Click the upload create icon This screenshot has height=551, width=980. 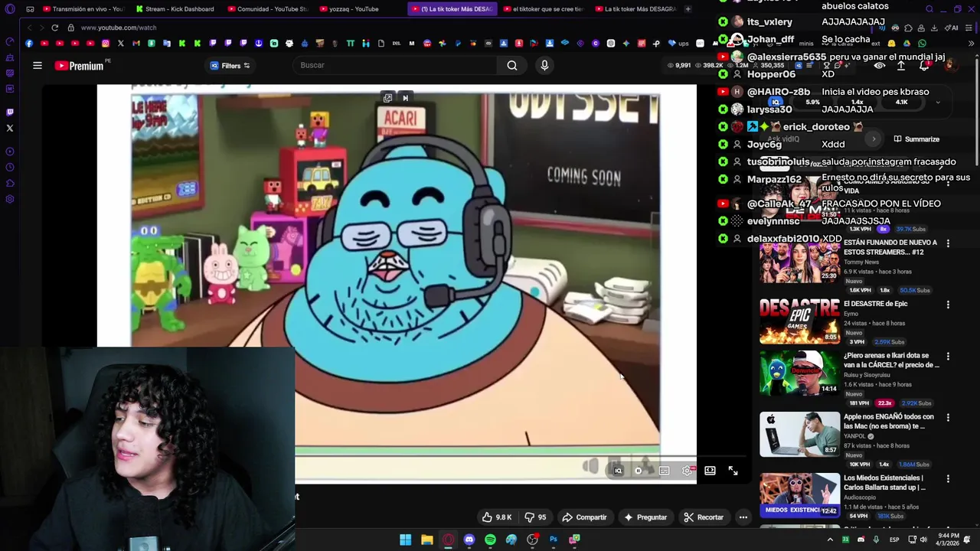(901, 66)
